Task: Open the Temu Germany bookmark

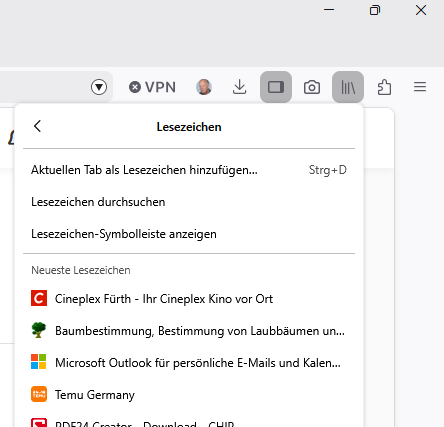Action: (189, 395)
